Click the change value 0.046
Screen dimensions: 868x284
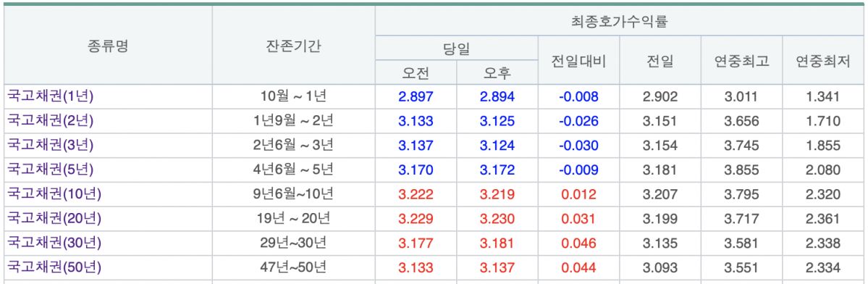click(x=578, y=243)
